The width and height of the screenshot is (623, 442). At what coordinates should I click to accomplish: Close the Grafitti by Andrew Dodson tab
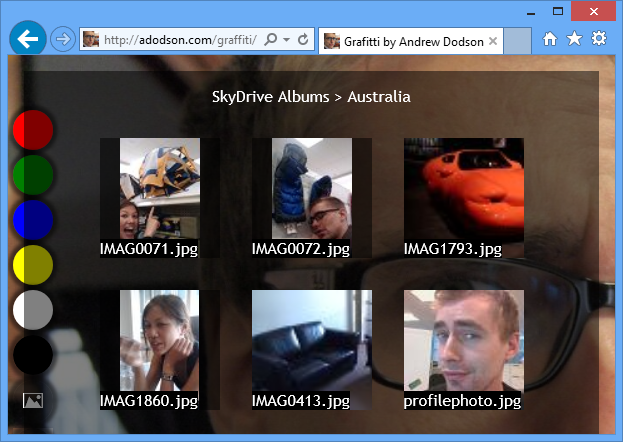click(493, 42)
